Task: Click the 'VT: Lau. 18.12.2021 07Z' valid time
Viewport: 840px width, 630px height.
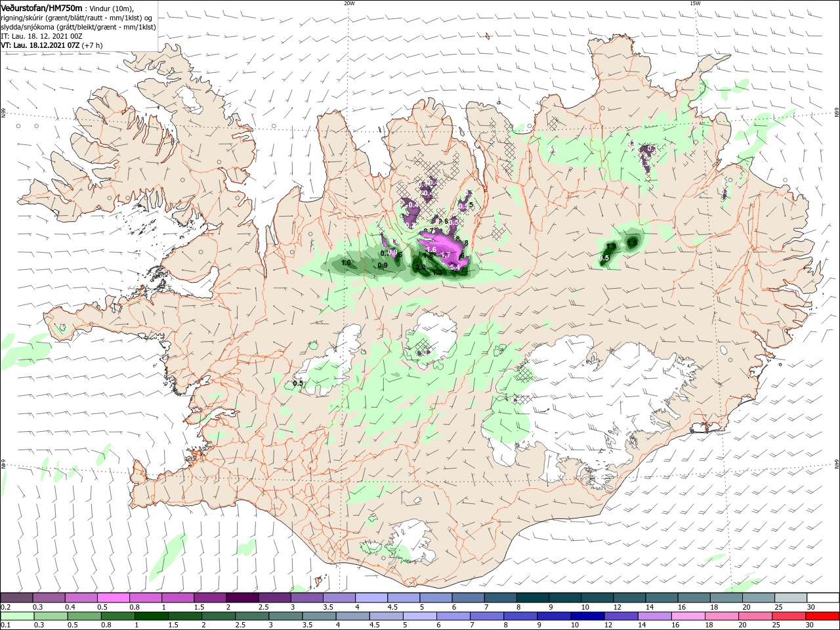Action: point(40,45)
